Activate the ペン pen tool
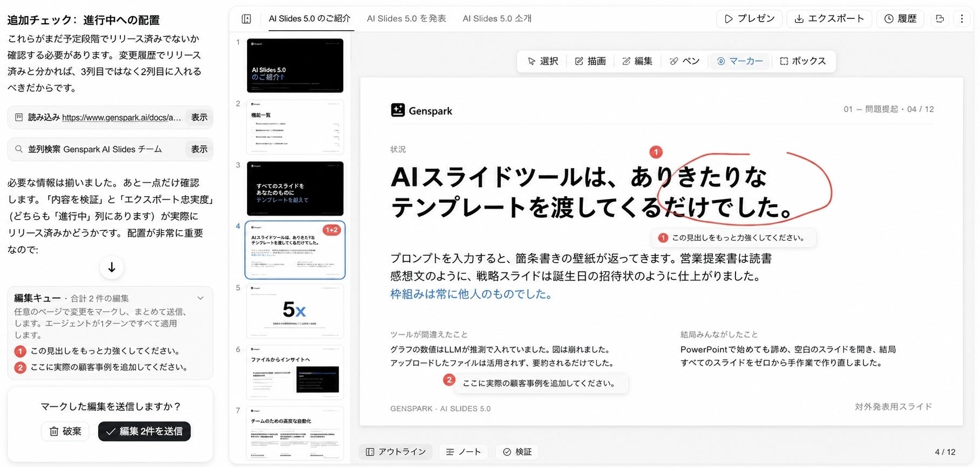 684,61
